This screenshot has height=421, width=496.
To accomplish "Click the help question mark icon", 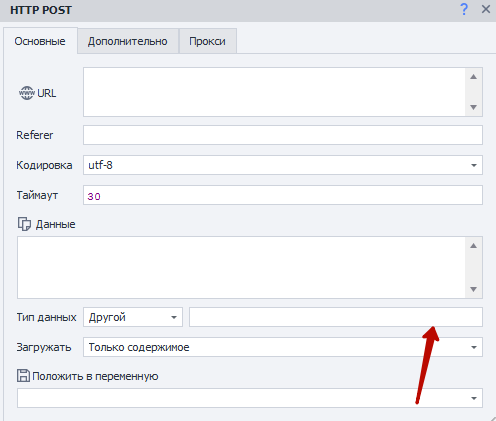I will 464,9.
